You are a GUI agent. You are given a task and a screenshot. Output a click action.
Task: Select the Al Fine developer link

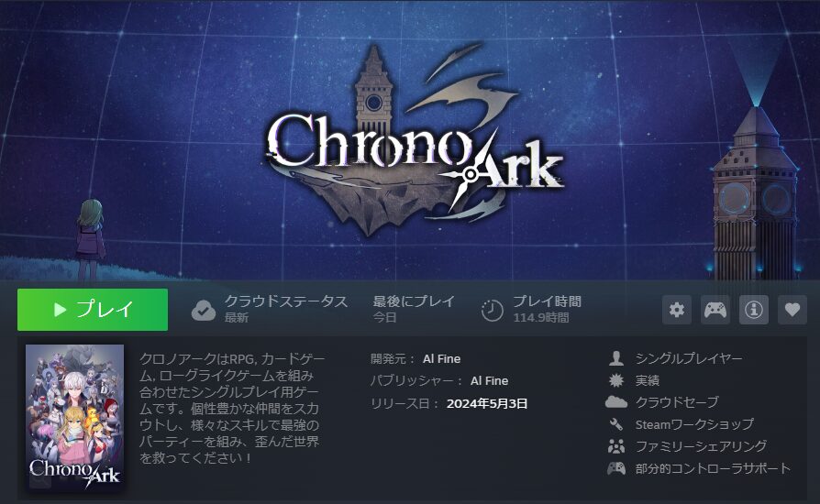tap(442, 359)
